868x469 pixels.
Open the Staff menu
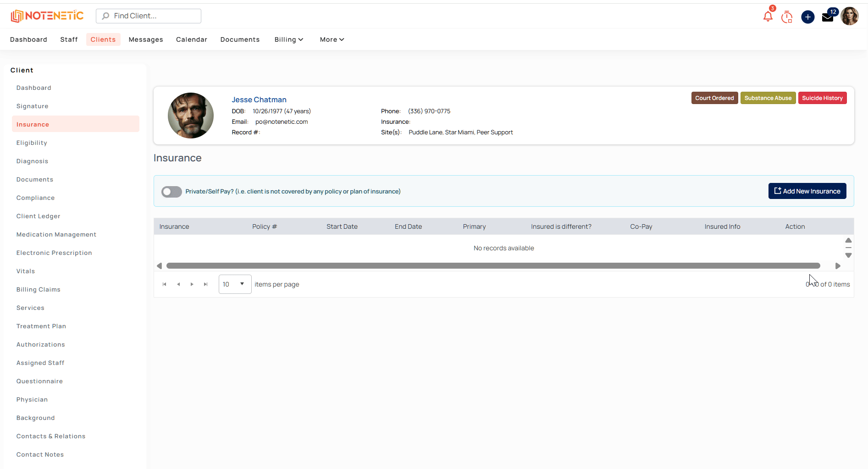(69, 39)
